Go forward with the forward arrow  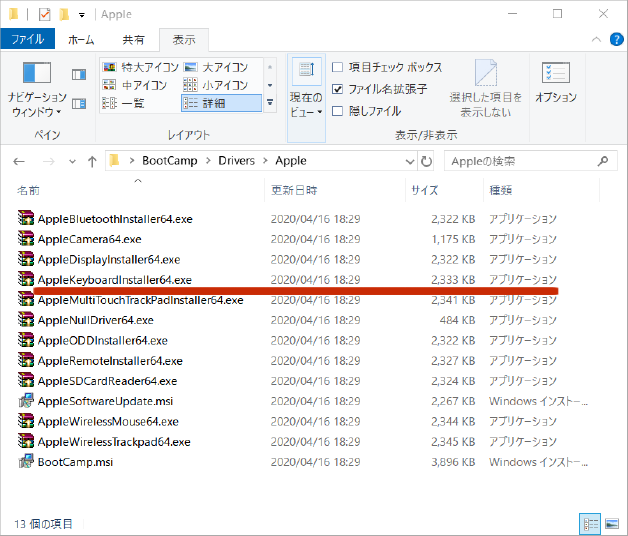click(x=48, y=161)
